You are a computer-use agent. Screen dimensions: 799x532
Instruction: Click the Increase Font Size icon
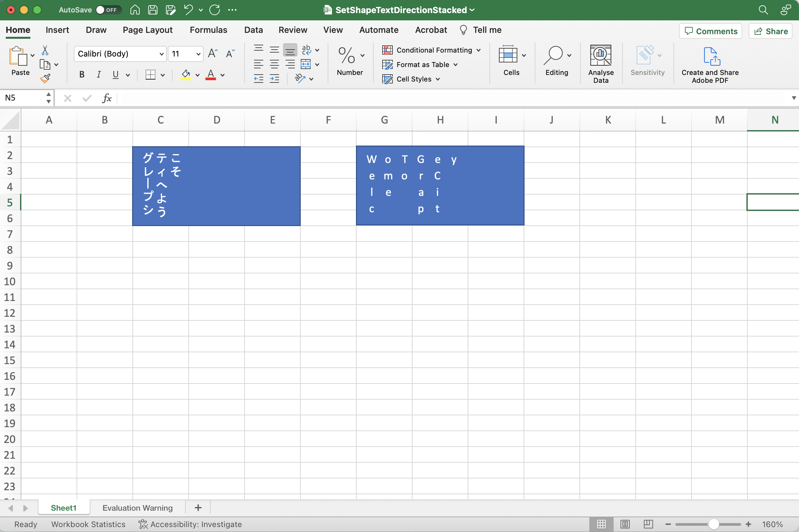coord(213,53)
